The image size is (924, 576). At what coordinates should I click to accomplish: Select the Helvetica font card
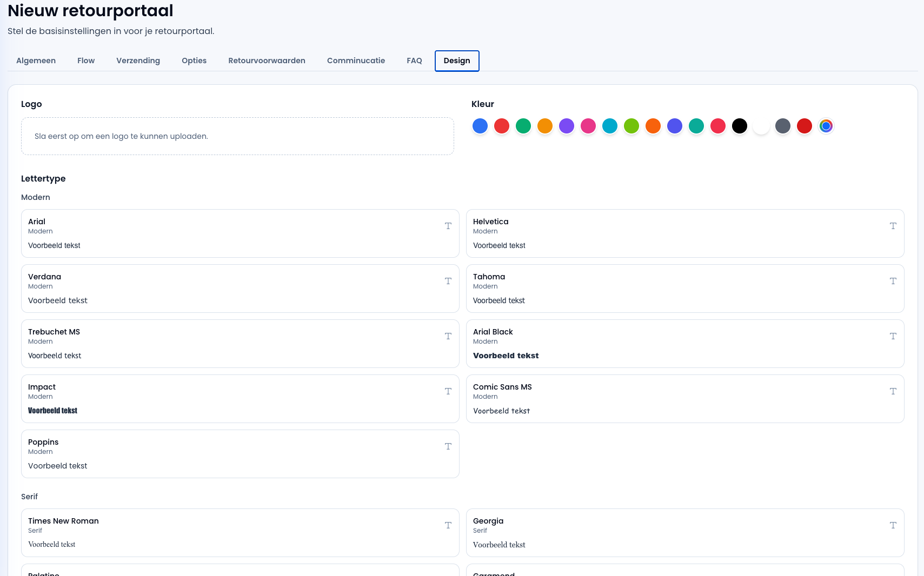pyautogui.click(x=685, y=233)
